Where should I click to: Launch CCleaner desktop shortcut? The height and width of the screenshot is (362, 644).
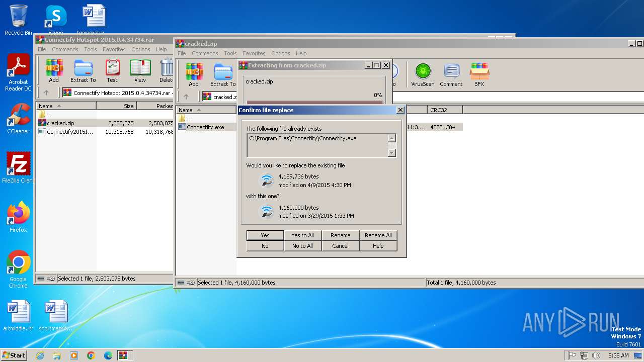click(18, 119)
